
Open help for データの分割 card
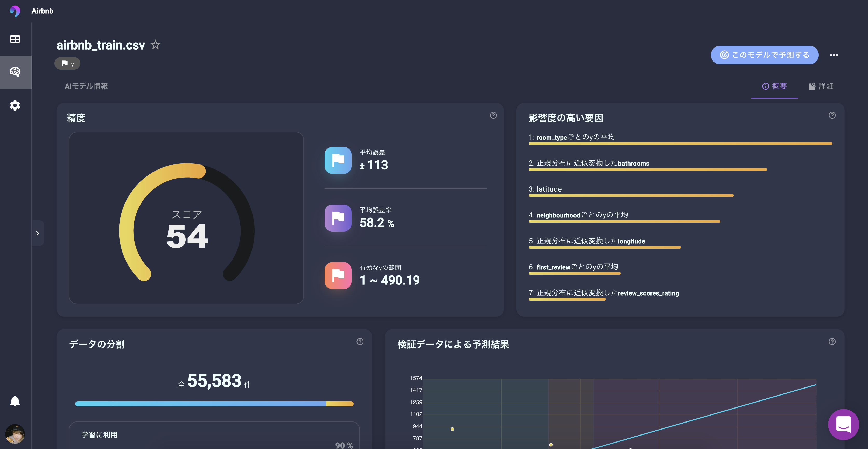[x=360, y=342]
